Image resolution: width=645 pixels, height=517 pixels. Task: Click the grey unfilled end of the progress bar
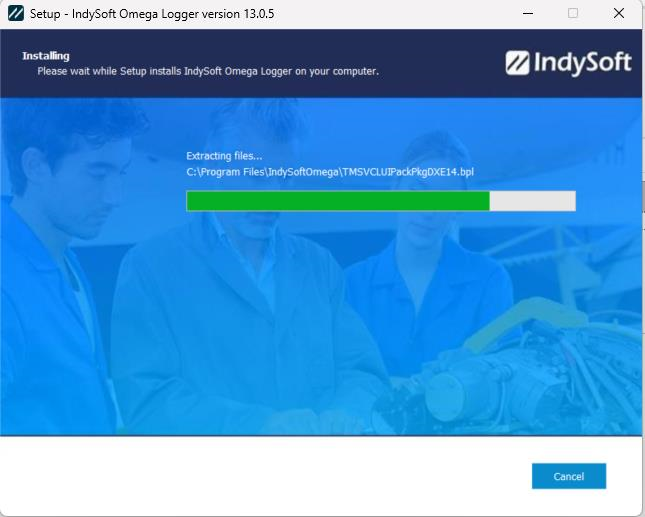[x=532, y=201]
